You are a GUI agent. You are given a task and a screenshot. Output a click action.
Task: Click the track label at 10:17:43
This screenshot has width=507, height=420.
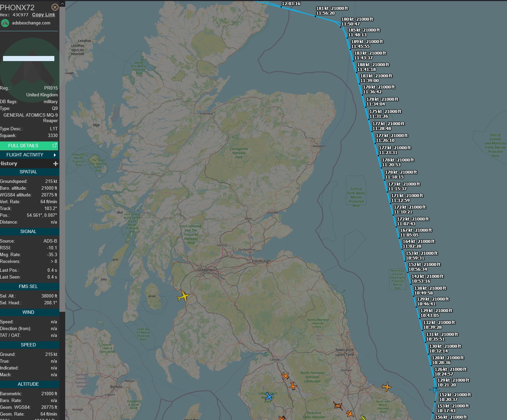(453, 408)
